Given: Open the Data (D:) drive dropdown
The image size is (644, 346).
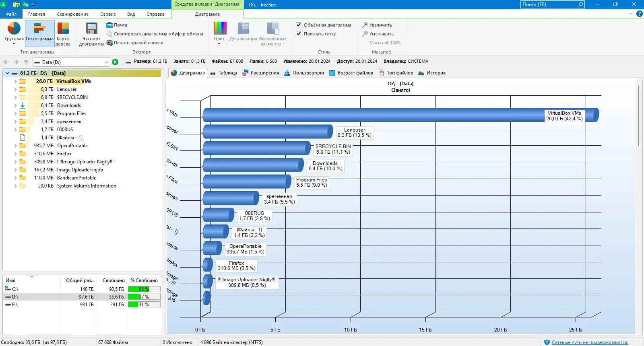Looking at the screenshot, I should (x=106, y=62).
